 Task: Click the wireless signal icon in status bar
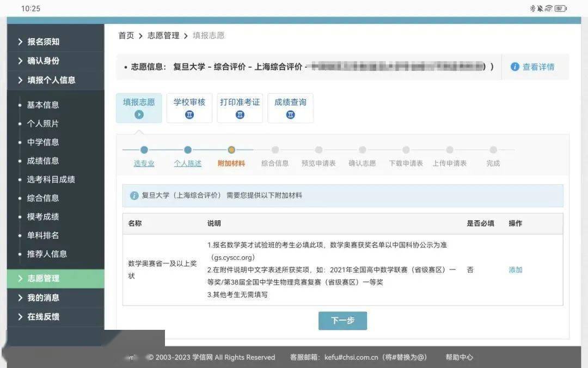point(548,8)
